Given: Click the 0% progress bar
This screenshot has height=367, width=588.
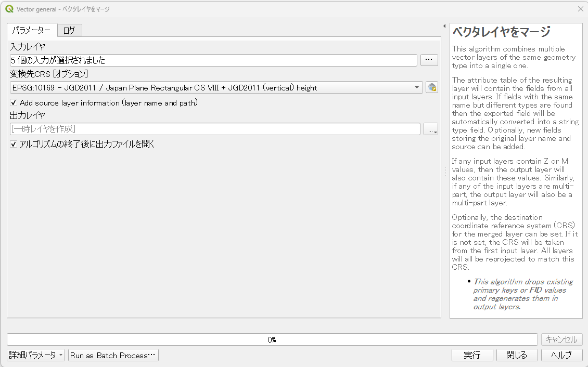Looking at the screenshot, I should click(272, 339).
